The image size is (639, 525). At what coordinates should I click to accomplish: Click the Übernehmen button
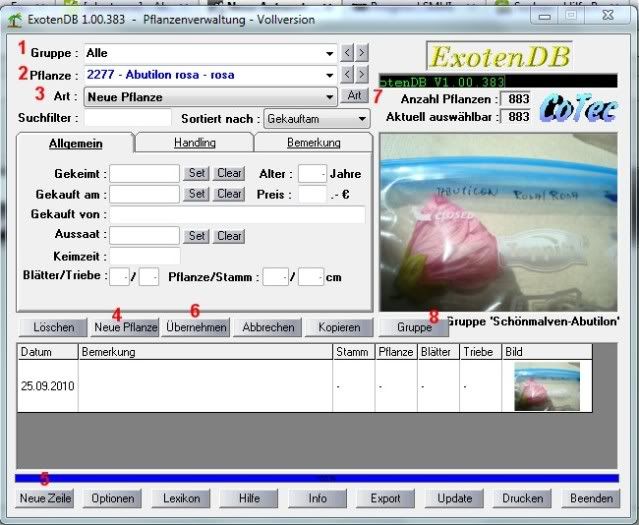(197, 327)
